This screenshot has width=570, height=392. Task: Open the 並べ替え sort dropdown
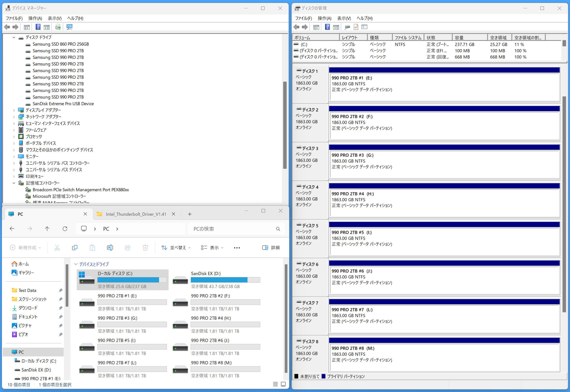pyautogui.click(x=176, y=248)
